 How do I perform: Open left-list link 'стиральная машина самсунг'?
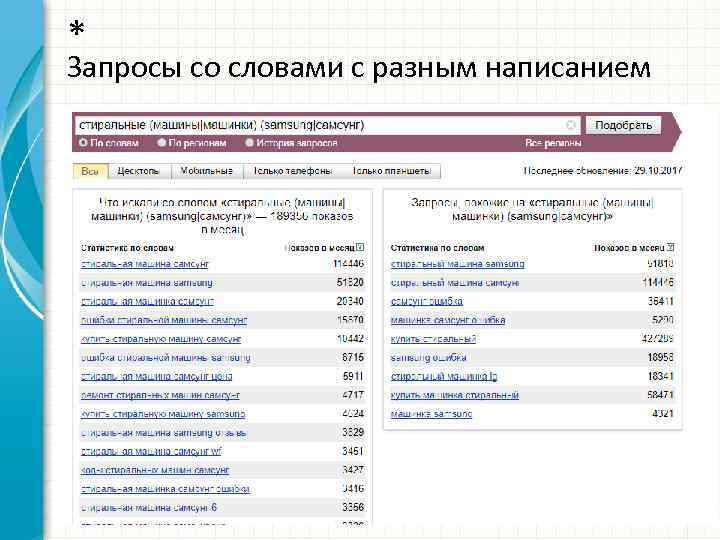tap(145, 264)
